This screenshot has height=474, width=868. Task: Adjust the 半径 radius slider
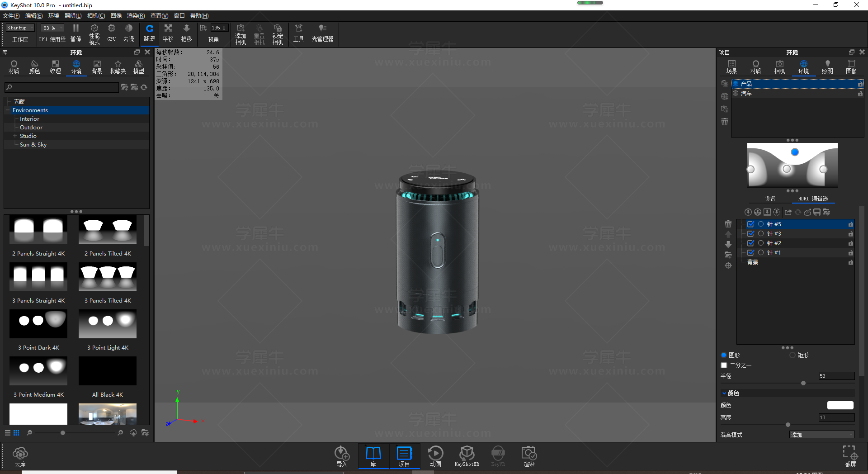pyautogui.click(x=803, y=383)
